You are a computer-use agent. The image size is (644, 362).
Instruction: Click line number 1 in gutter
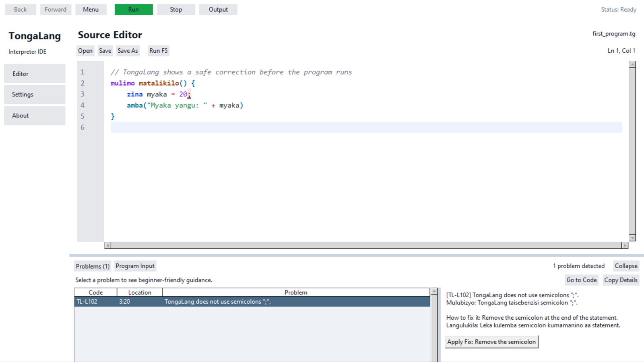coord(83,72)
